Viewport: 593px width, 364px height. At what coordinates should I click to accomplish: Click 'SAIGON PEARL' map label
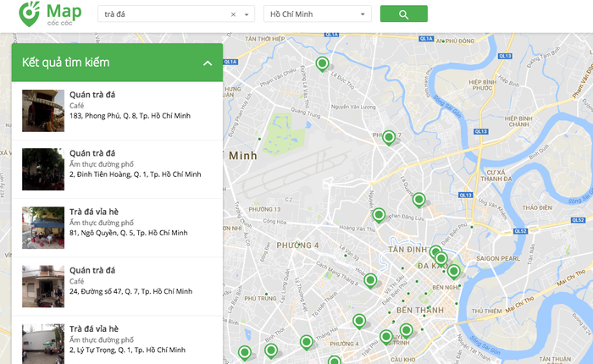point(498,258)
